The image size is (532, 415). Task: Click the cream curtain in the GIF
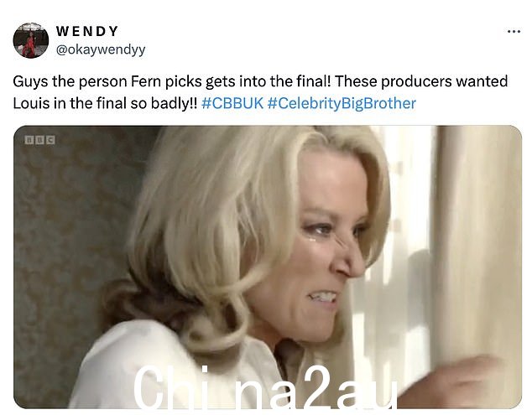475,237
